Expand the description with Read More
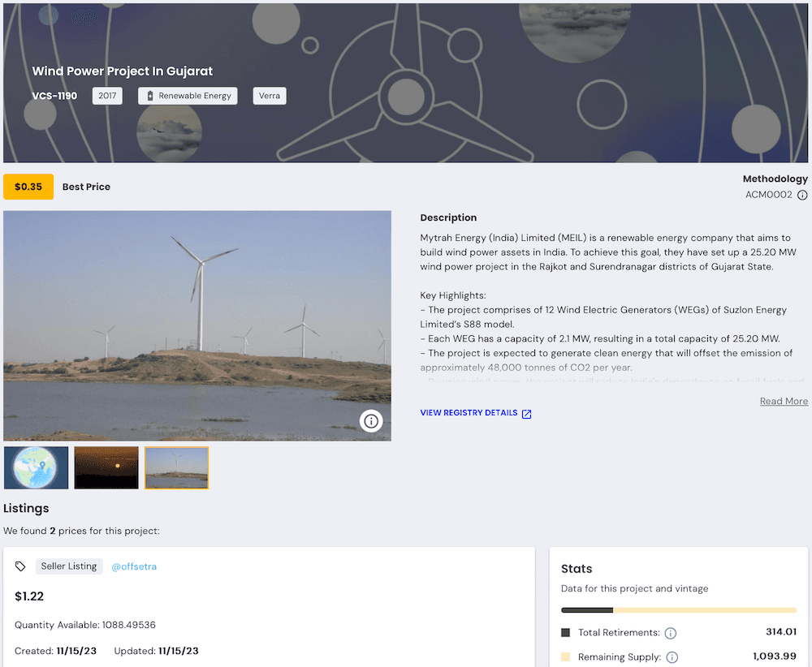The image size is (812, 667). [784, 402]
